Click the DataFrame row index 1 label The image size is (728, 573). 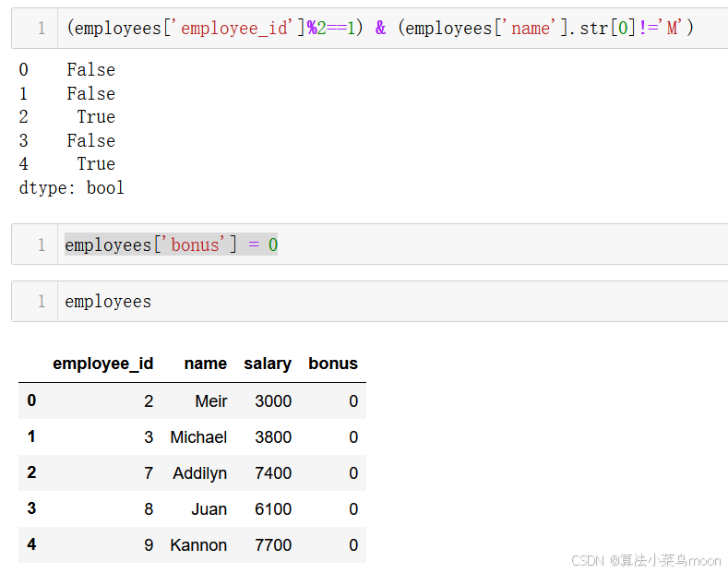(x=31, y=436)
